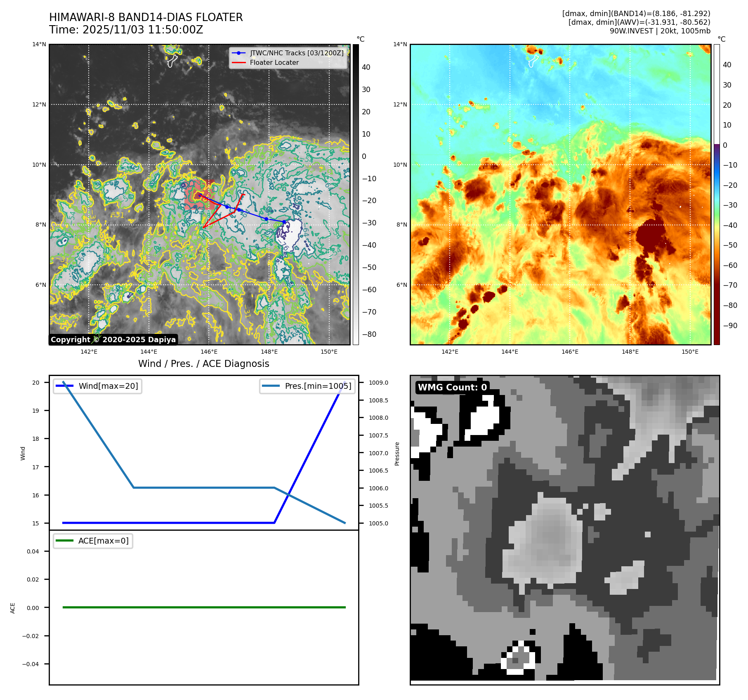Screen dimensions: 748x700
Task: Click the 90W.INVEST storm info text
Action: click(660, 31)
